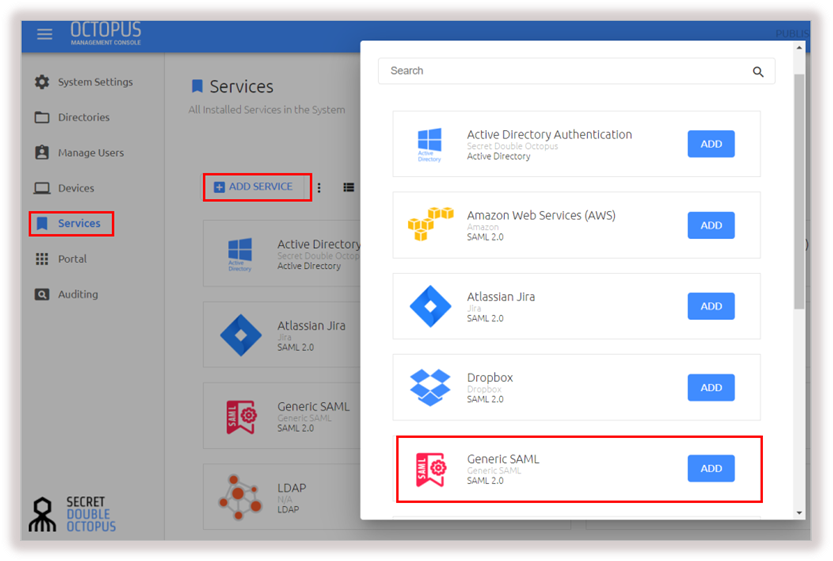Viewport: 833px width, 561px height.
Task: Click 'All Installed Services in the System' text
Action: click(267, 109)
